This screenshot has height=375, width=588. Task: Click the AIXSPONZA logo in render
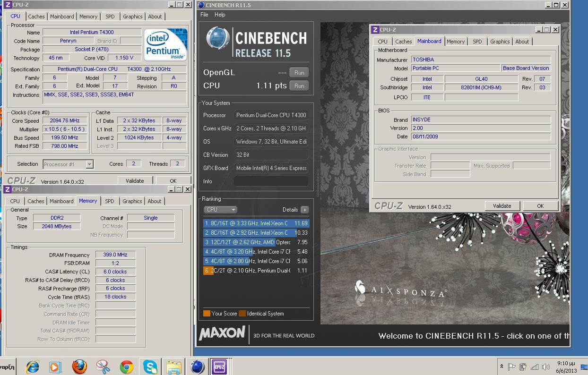click(400, 290)
